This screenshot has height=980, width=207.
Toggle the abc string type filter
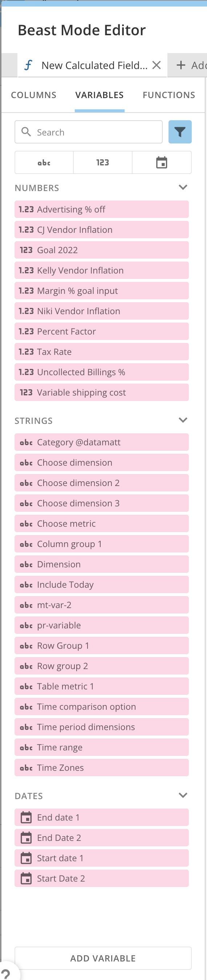click(x=44, y=162)
